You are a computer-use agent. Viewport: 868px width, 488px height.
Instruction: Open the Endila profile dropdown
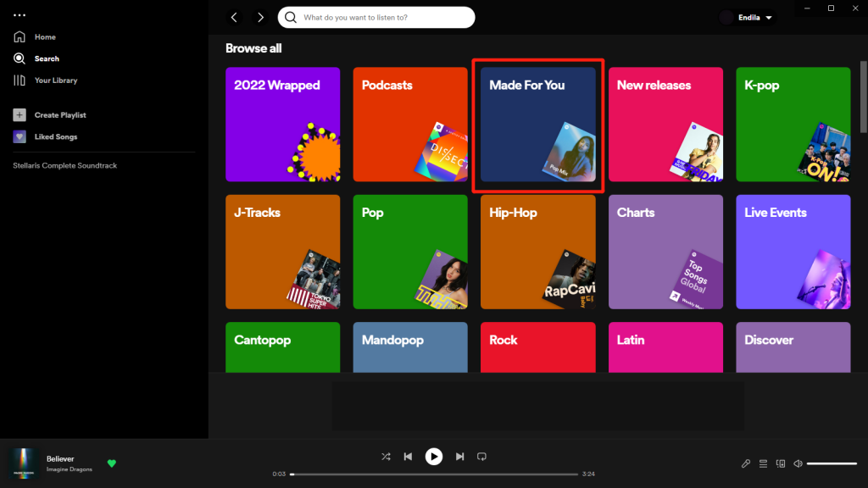coord(748,18)
